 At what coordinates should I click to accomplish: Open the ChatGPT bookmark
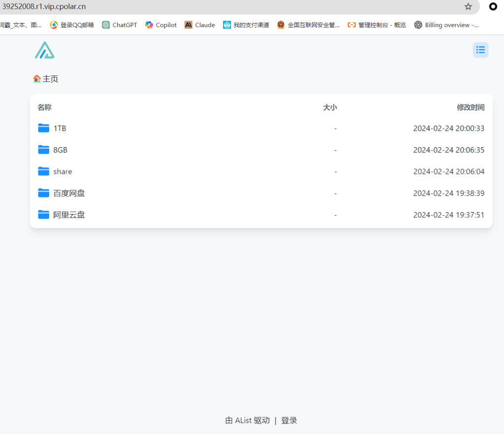(120, 25)
